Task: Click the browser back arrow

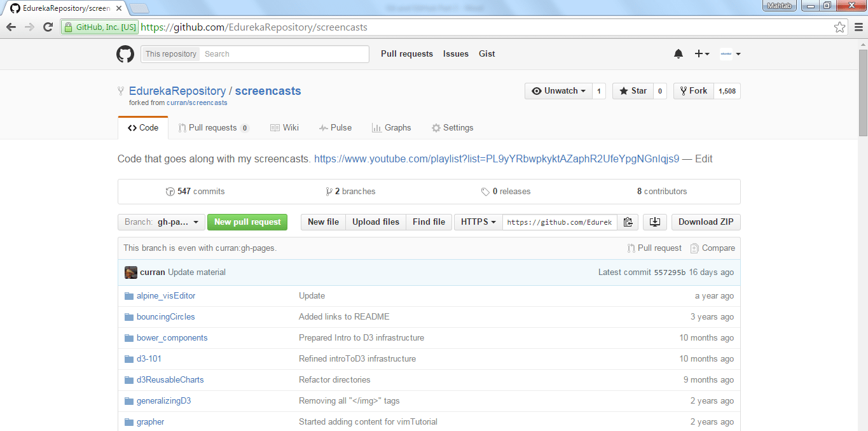Action: (x=11, y=27)
